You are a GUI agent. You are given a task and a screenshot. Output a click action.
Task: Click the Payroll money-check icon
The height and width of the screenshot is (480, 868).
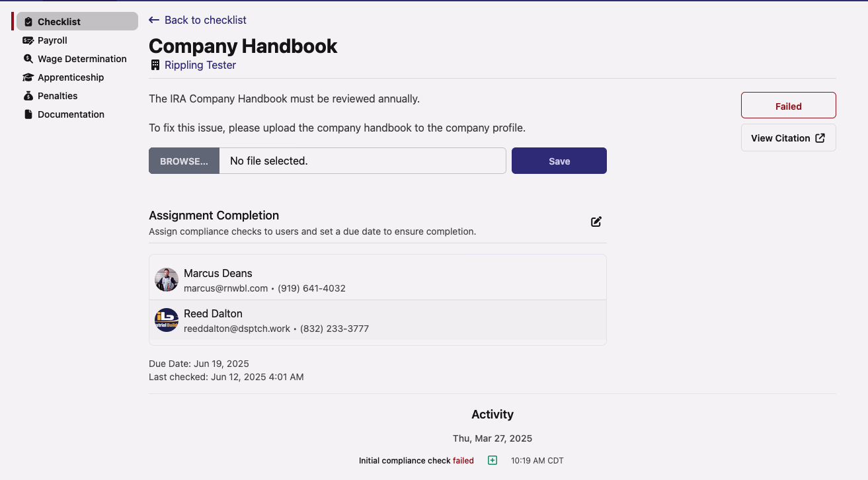tap(28, 40)
